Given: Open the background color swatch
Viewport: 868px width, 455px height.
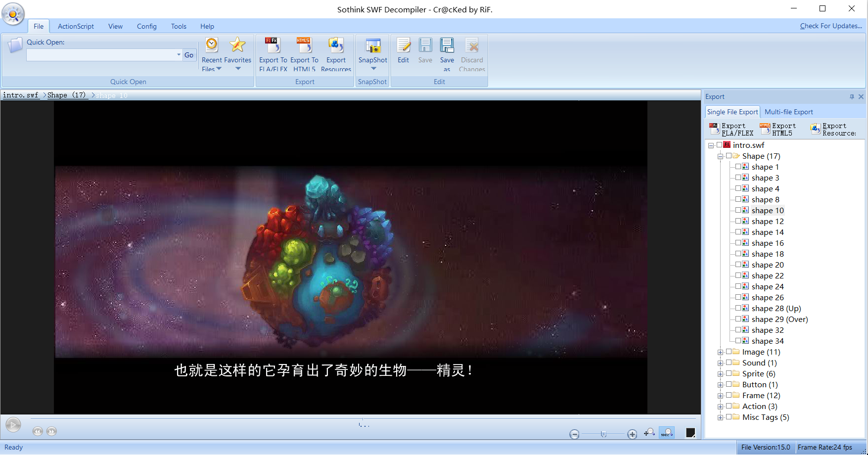Looking at the screenshot, I should pyautogui.click(x=690, y=433).
